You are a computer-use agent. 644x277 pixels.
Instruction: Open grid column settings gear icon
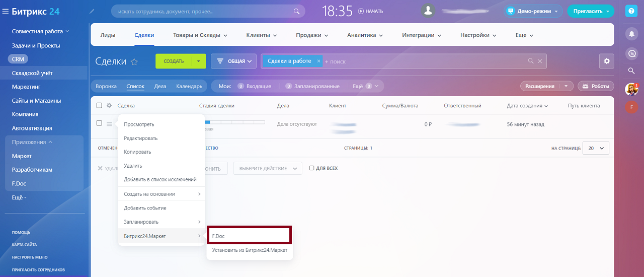(x=109, y=105)
